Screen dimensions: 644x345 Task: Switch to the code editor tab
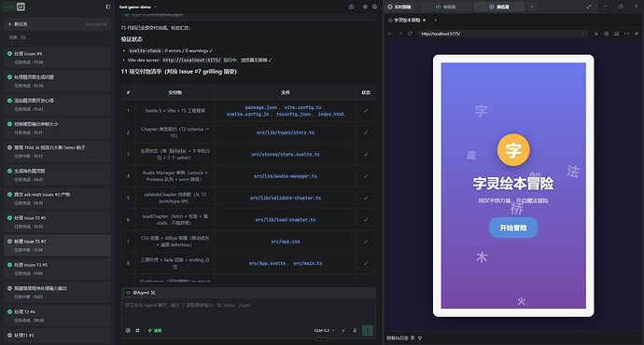pyautogui.click(x=445, y=7)
